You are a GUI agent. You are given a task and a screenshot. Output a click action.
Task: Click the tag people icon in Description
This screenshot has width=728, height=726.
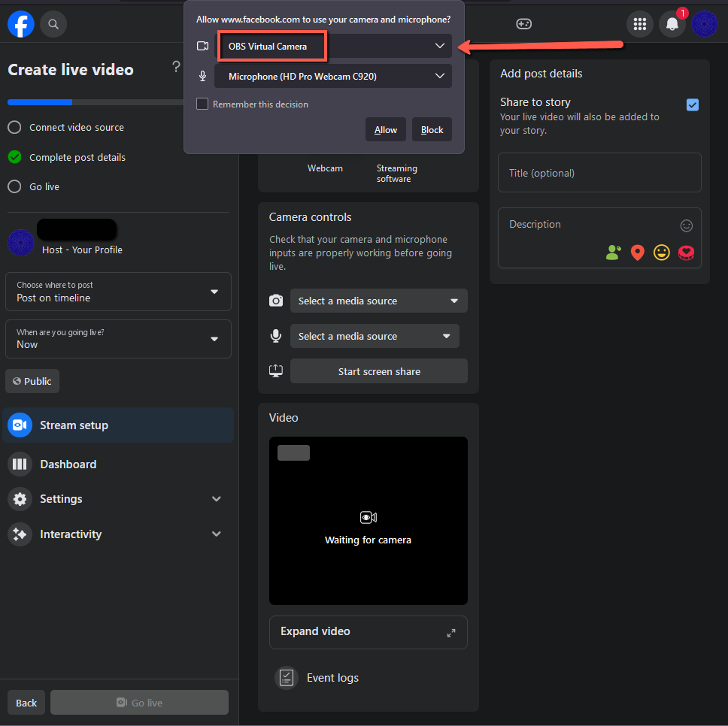(614, 253)
